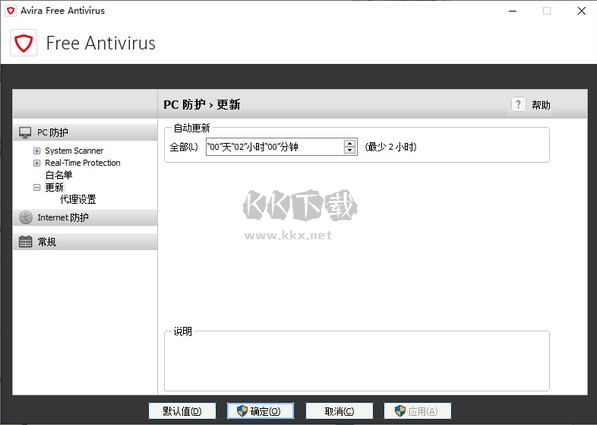Open the 常规 section
The height and width of the screenshot is (425, 597).
[x=85, y=242]
